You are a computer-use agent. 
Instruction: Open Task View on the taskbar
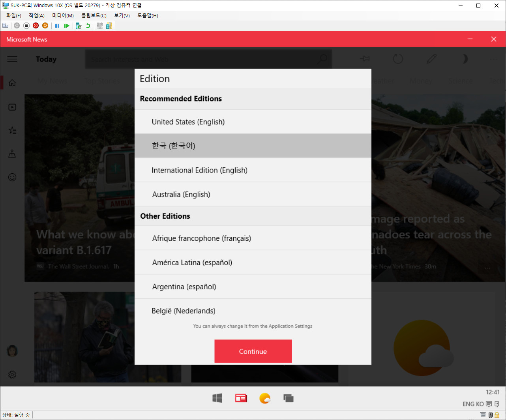tap(289, 398)
